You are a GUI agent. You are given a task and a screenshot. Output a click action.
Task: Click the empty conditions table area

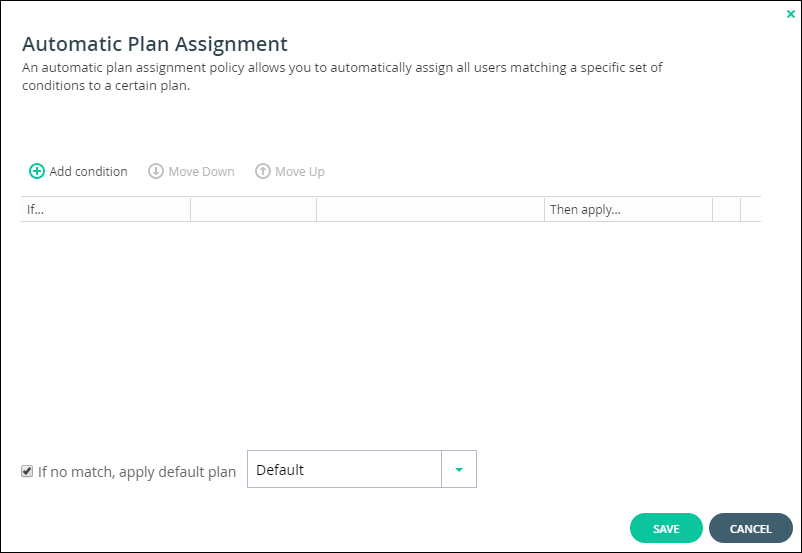point(391,327)
